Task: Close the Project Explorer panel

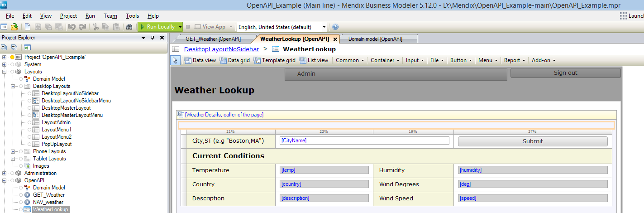Action: [x=162, y=38]
